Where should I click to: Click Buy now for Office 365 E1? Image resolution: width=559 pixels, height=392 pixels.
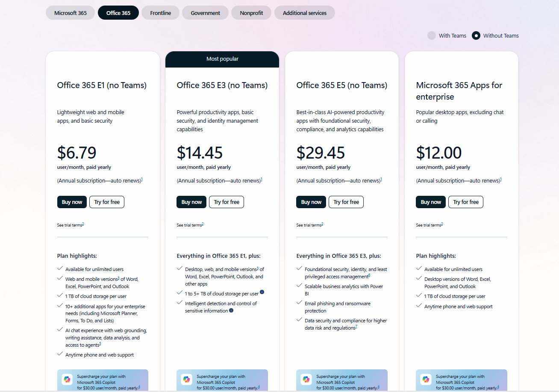[71, 202]
